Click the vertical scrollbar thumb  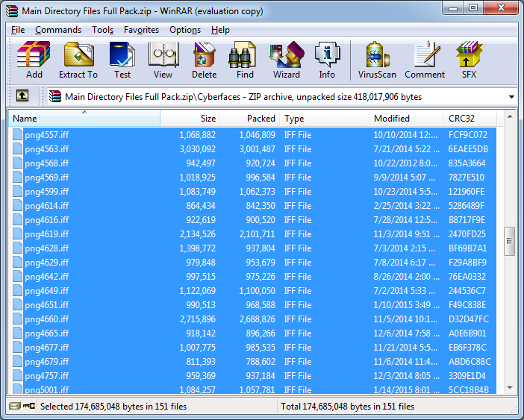(509, 241)
